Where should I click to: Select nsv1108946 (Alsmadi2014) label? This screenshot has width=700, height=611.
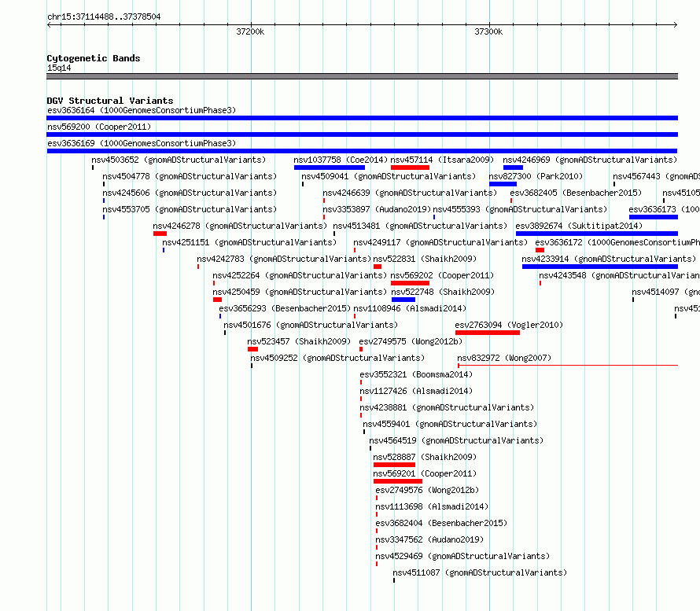410,308
